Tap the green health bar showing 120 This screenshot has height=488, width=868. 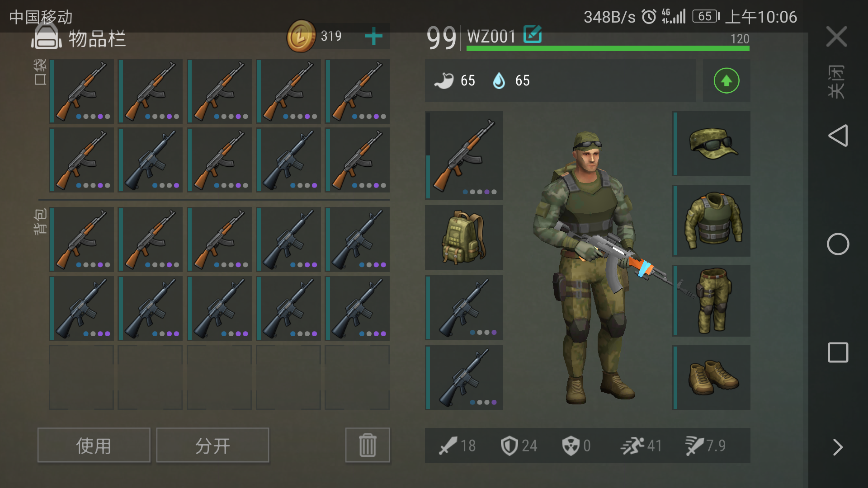tap(608, 48)
